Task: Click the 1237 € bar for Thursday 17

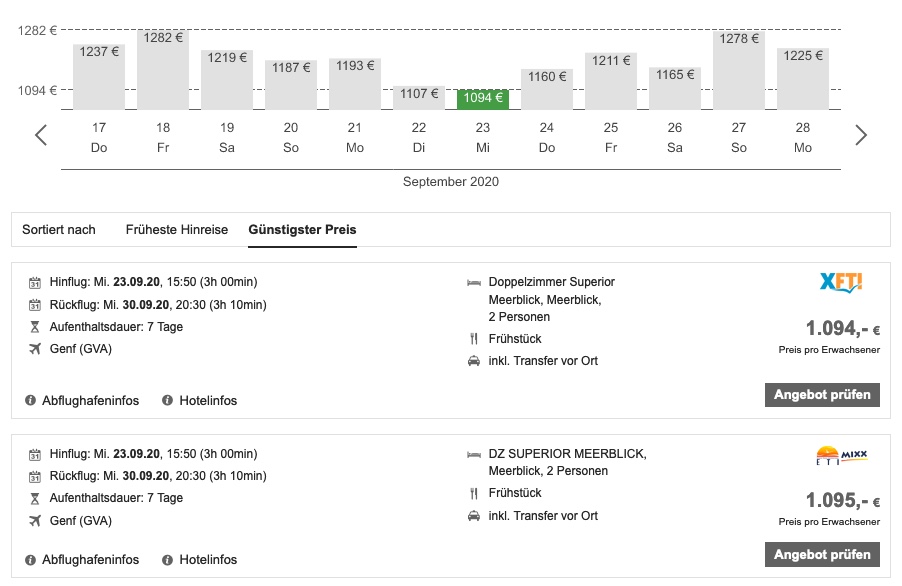Action: 99,76
